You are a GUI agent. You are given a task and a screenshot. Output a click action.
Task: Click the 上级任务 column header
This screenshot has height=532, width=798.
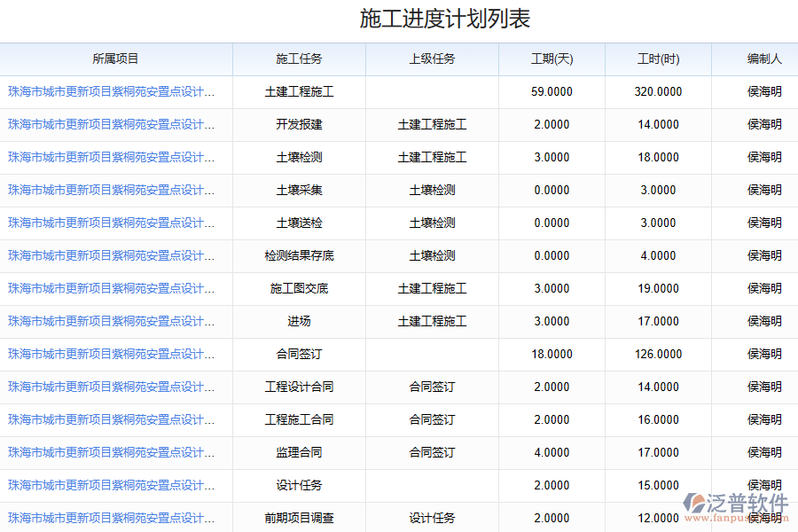tap(432, 59)
